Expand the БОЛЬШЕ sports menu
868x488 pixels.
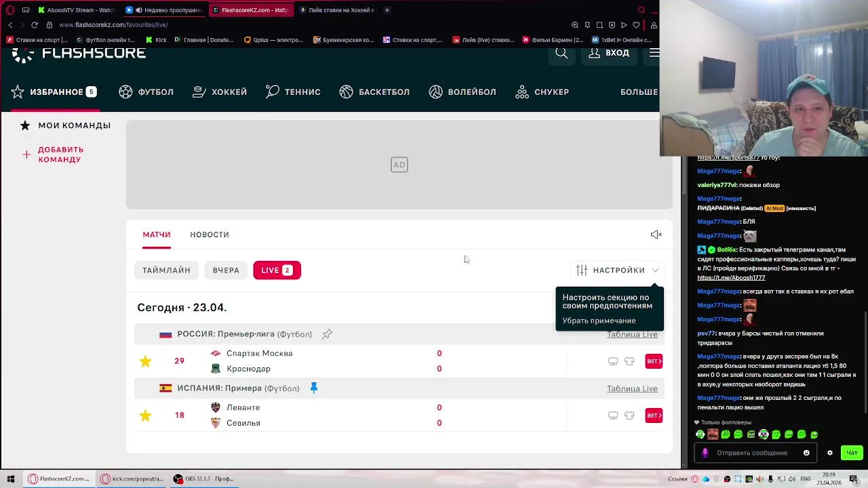coord(639,92)
